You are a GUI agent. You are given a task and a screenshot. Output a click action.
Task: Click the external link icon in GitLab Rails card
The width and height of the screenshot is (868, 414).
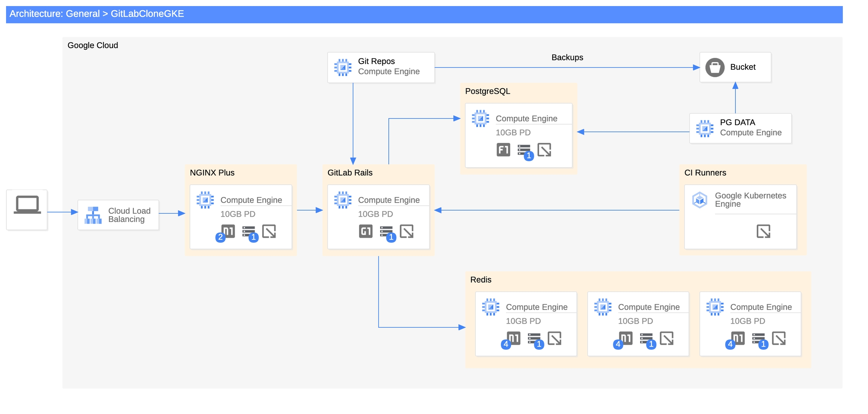pos(407,231)
